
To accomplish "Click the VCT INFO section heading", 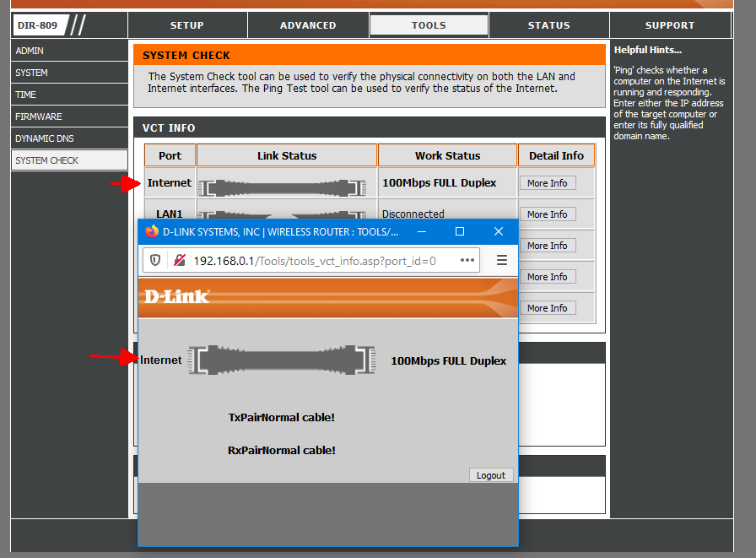I will point(169,127).
